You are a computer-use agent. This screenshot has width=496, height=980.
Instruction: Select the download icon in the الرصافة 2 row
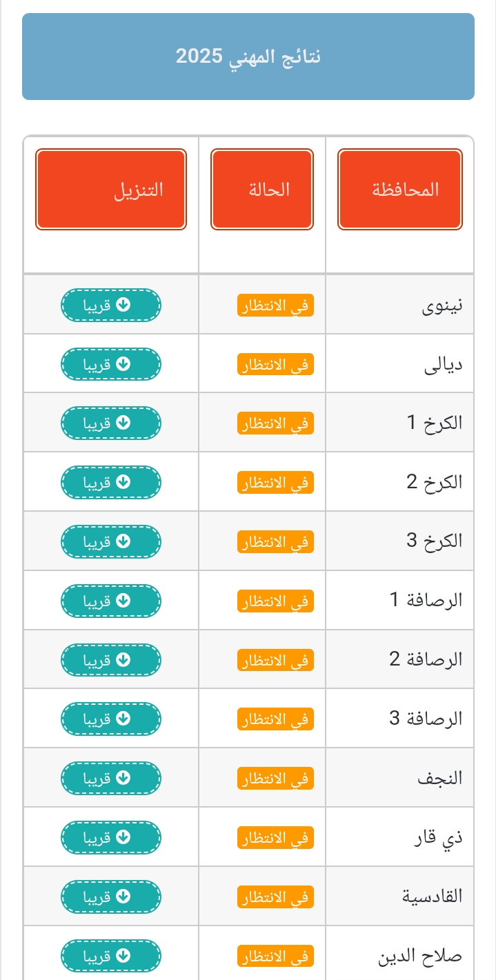123,660
